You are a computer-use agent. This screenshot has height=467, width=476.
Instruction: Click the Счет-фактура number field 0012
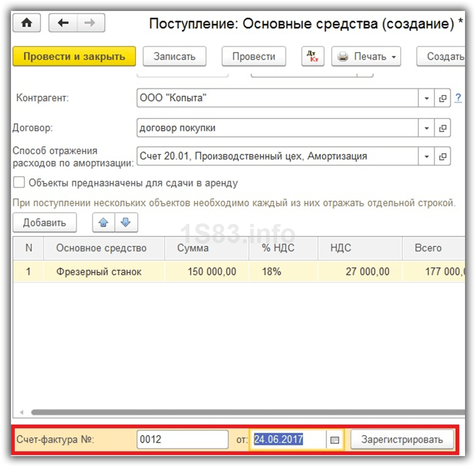coord(182,440)
